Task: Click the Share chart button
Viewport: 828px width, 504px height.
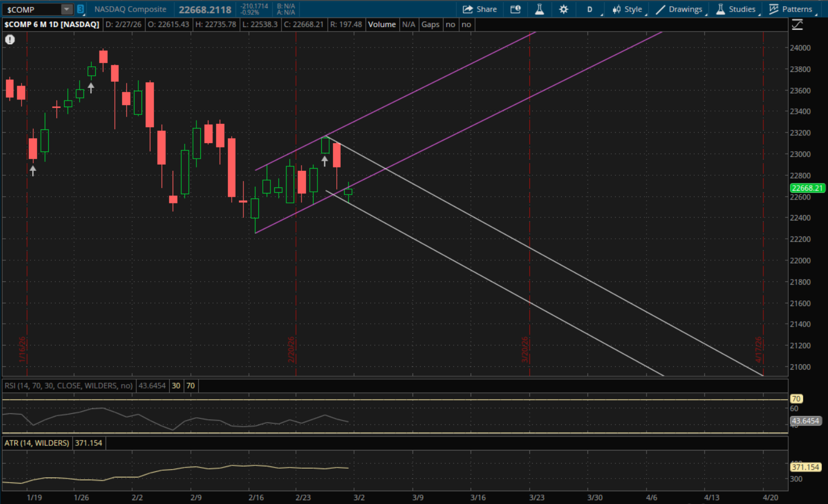Action: (480, 9)
